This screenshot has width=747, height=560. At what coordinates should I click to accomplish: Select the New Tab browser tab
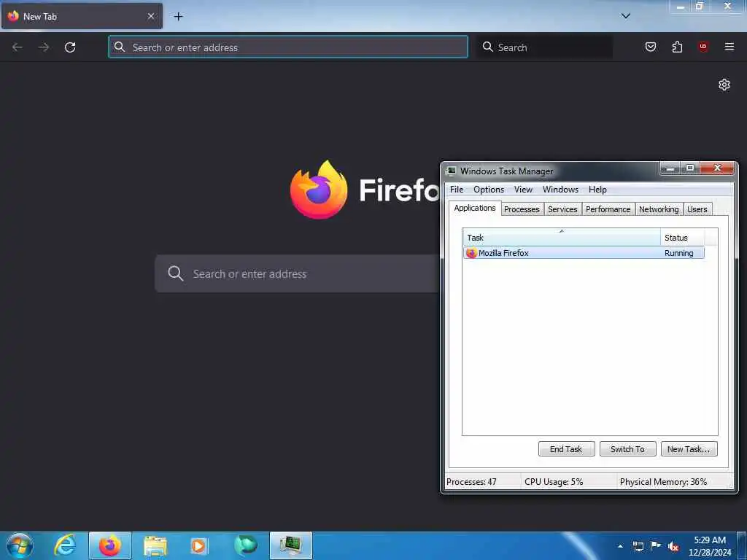pyautogui.click(x=82, y=16)
